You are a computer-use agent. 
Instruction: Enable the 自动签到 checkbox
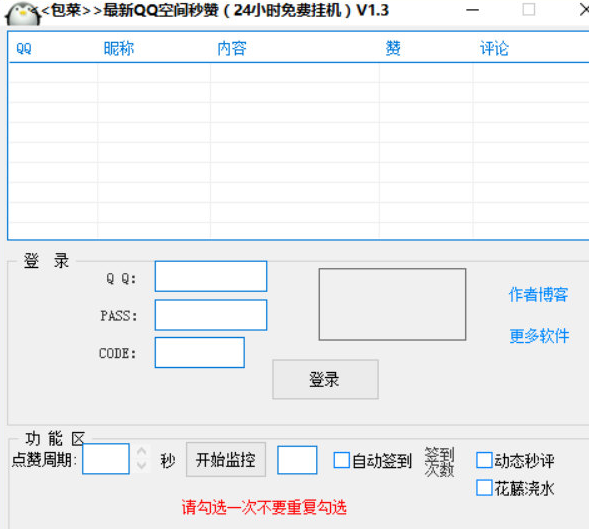pos(341,460)
